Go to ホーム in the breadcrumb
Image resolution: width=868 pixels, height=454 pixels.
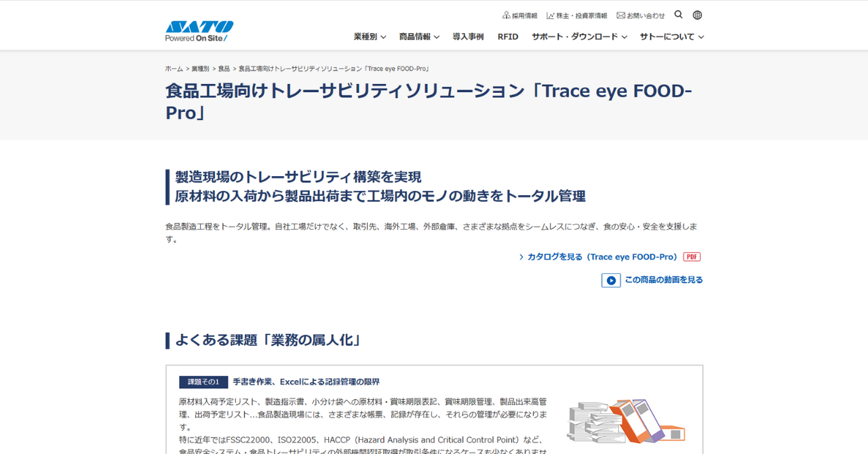click(x=174, y=69)
